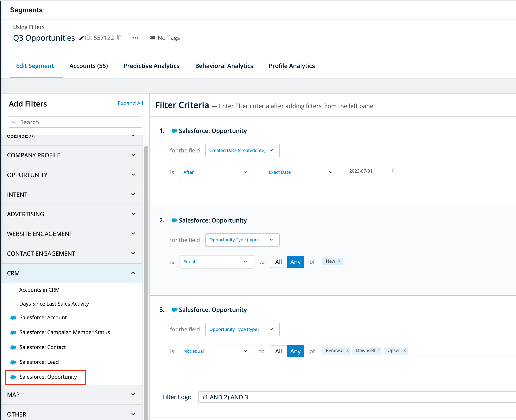Viewport: 516px width, 420px height.
Task: Expand the OPPORTUNITY filter category
Action: (72, 175)
